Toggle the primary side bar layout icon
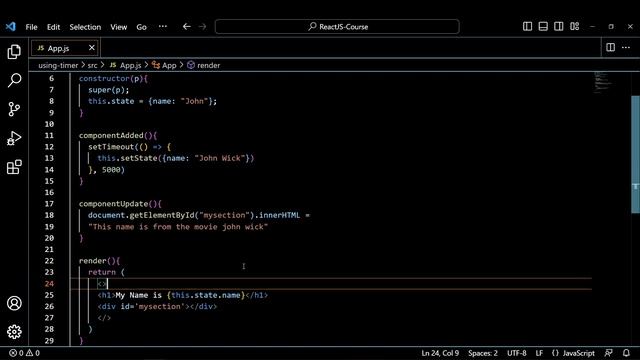Image resolution: width=640 pixels, height=360 pixels. coord(527,27)
